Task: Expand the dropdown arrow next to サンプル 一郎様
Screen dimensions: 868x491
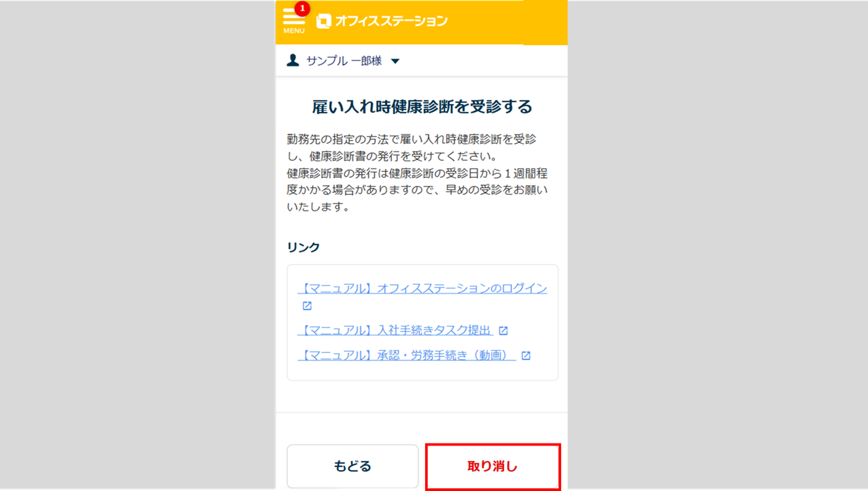Action: click(395, 61)
